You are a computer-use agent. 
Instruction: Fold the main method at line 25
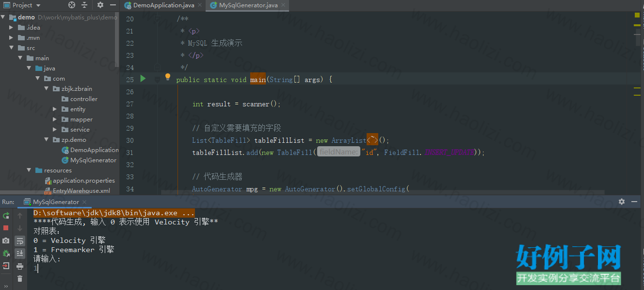[x=157, y=79]
